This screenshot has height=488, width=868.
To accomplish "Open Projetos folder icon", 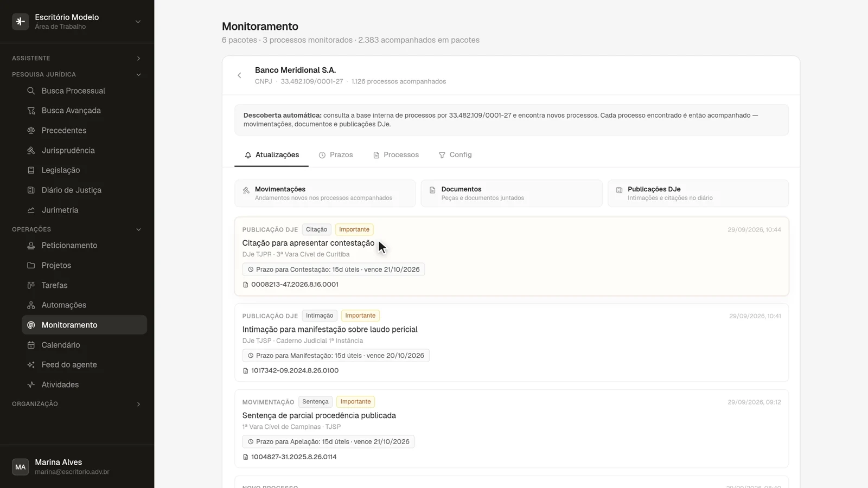I will [31, 265].
